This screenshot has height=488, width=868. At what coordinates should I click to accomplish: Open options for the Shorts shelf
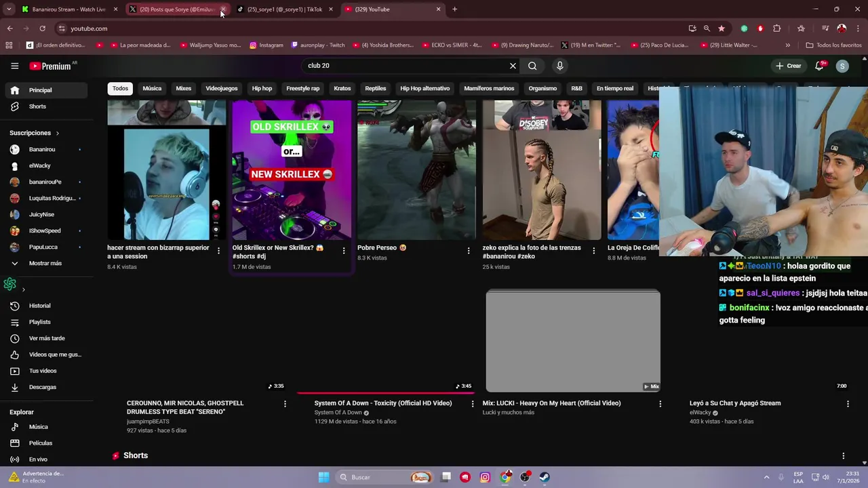(x=843, y=455)
